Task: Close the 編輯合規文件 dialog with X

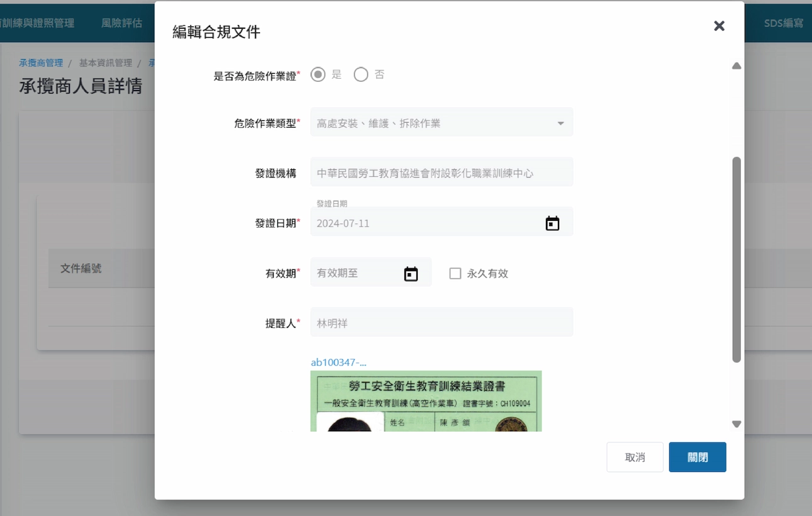Action: click(719, 26)
